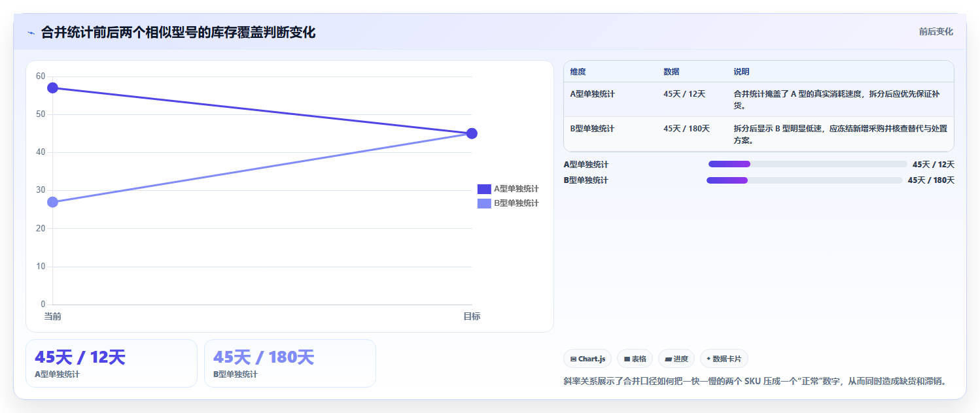Click the A型单独统计 progress row label

coord(586,165)
